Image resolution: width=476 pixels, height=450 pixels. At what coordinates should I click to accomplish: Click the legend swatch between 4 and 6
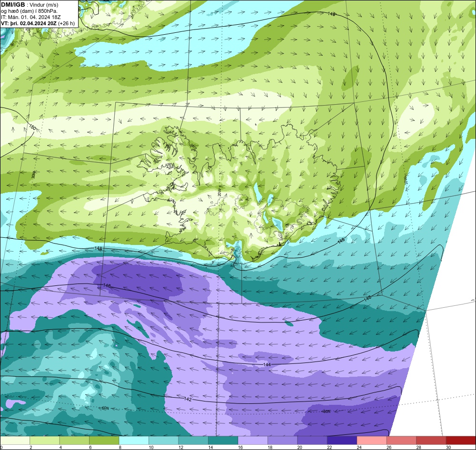pyautogui.click(x=74, y=440)
